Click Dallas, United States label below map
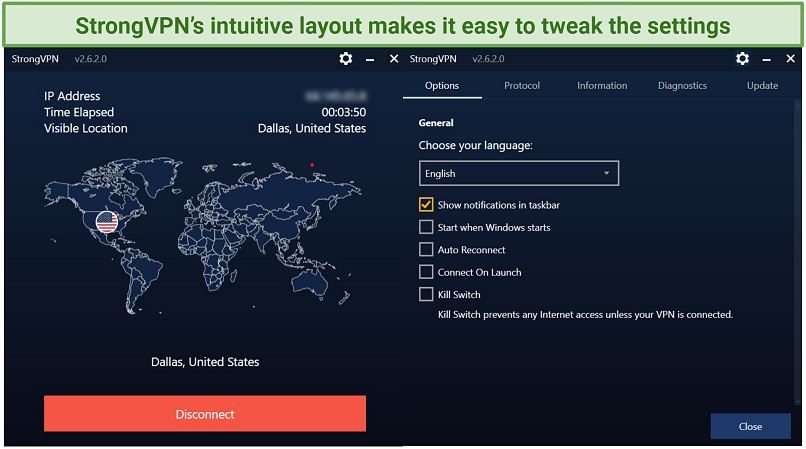The width and height of the screenshot is (806, 449). pos(205,362)
